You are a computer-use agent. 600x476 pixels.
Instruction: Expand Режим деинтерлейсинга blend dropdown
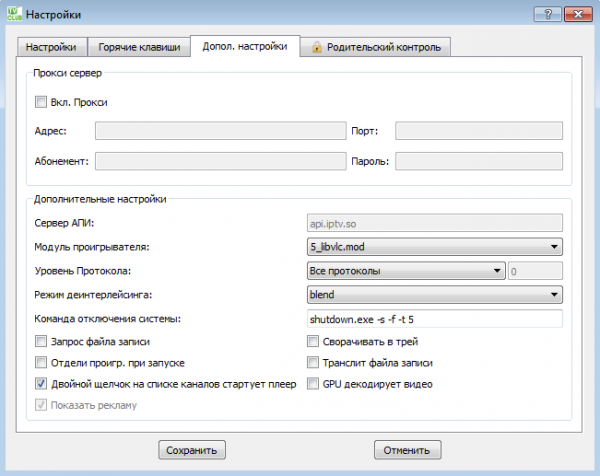pyautogui.click(x=434, y=295)
